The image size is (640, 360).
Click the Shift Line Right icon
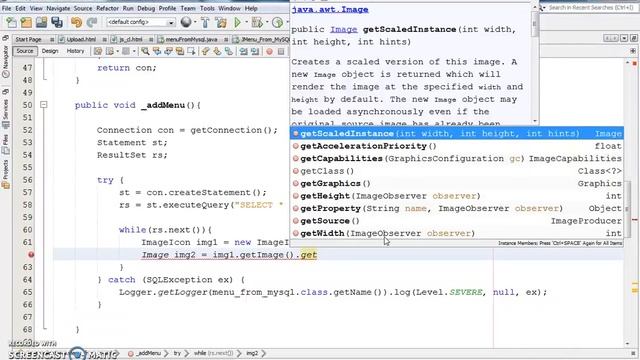[x=255, y=51]
